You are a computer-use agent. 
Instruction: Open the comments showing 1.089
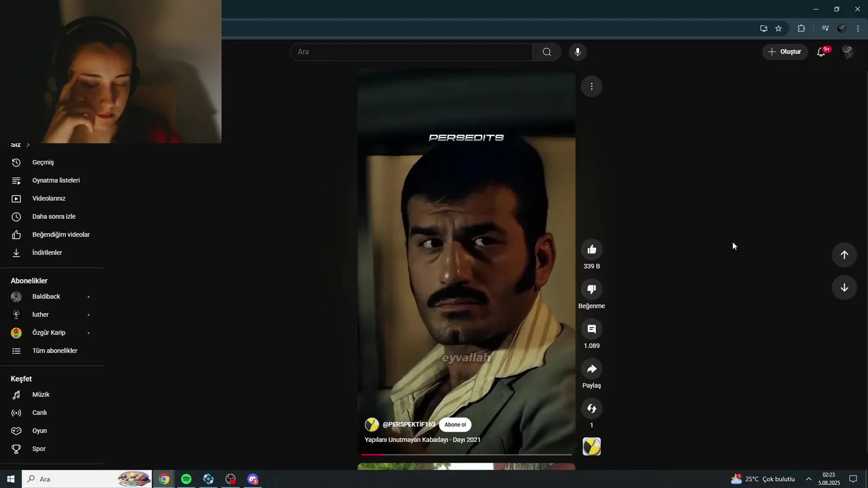[591, 329]
